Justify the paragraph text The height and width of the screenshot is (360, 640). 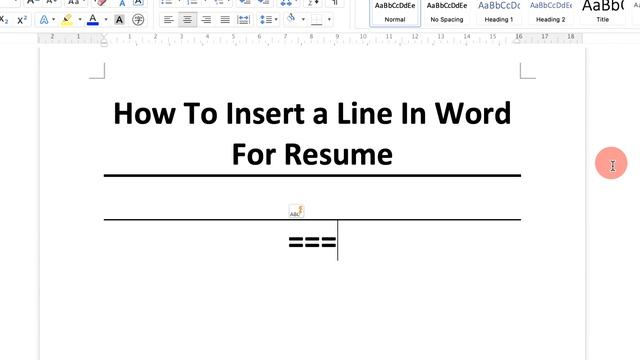225,20
